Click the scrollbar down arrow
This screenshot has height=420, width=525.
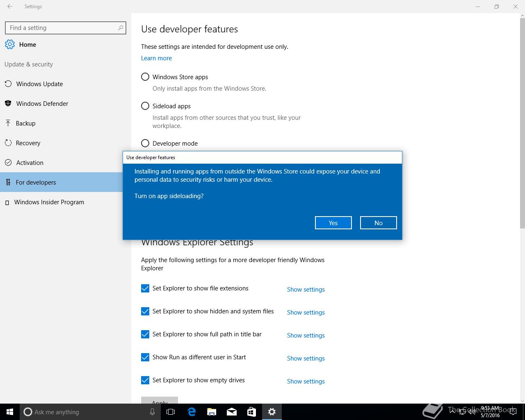(522, 401)
